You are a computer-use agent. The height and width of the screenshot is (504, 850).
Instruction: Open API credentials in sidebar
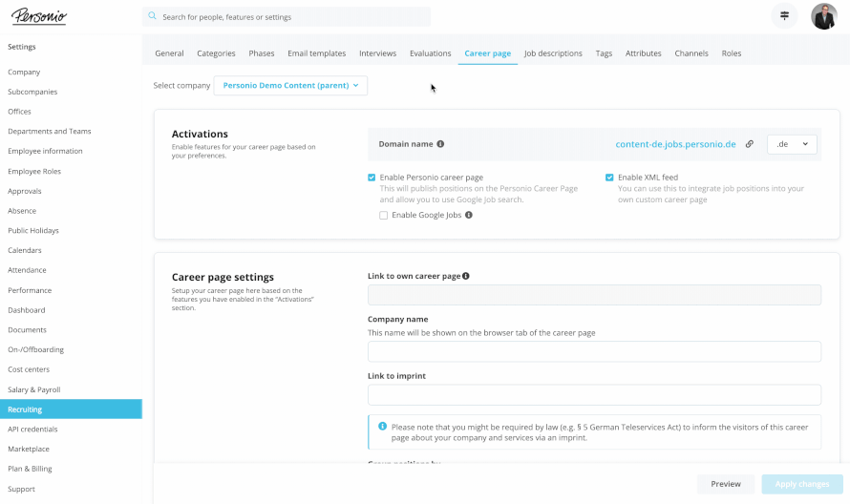coord(32,430)
